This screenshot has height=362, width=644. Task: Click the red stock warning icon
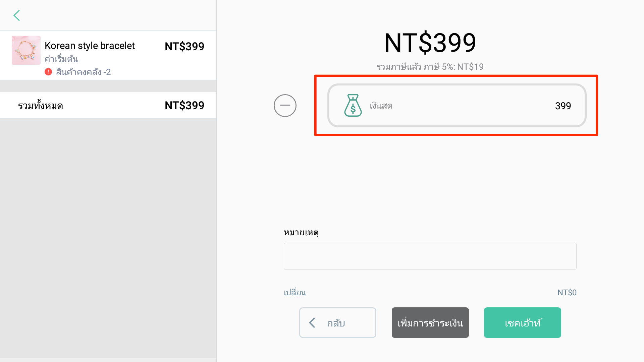[48, 72]
